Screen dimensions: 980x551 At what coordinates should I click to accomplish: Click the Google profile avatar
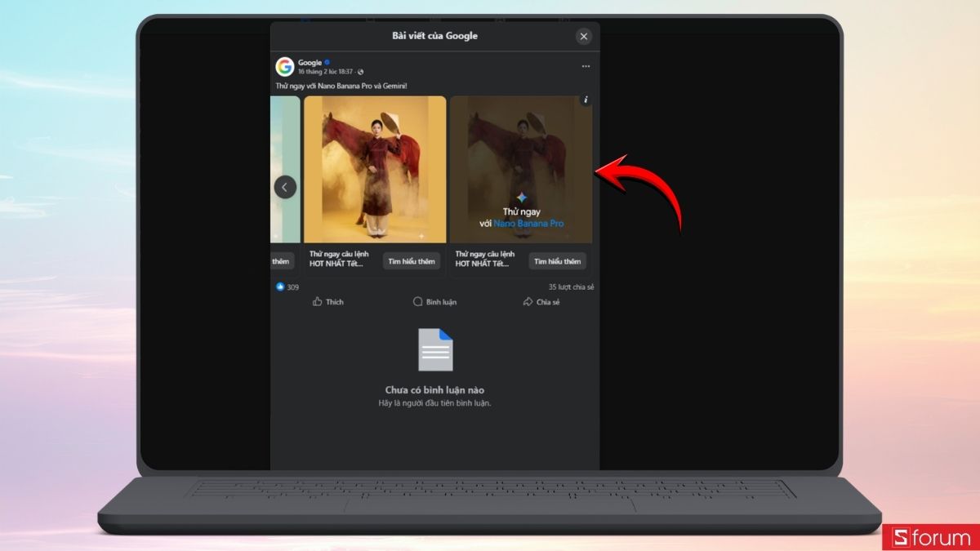pos(284,67)
